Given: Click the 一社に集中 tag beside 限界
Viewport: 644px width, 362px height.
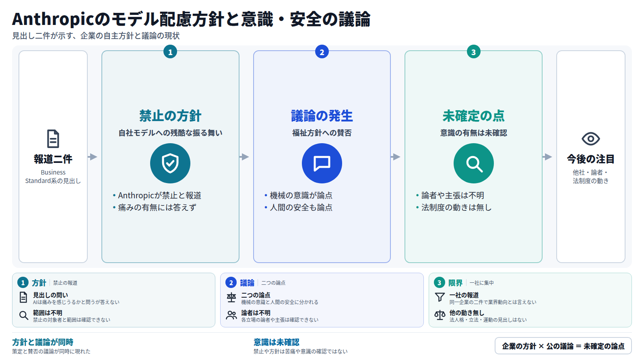Looking at the screenshot, I should click(x=481, y=283).
